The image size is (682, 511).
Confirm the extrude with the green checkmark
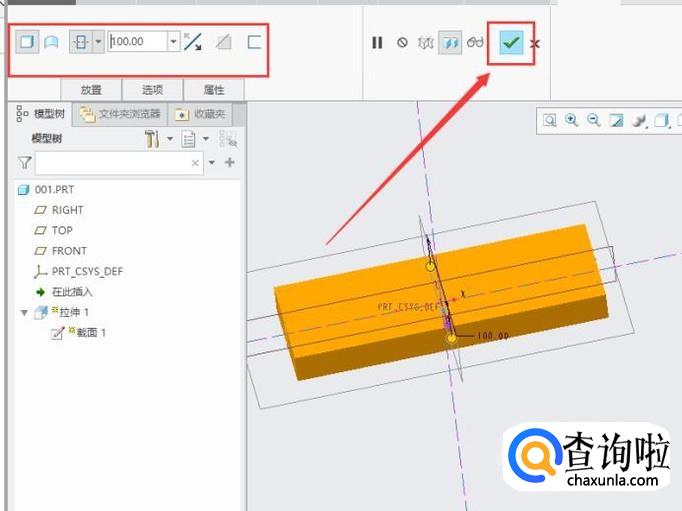[x=511, y=43]
